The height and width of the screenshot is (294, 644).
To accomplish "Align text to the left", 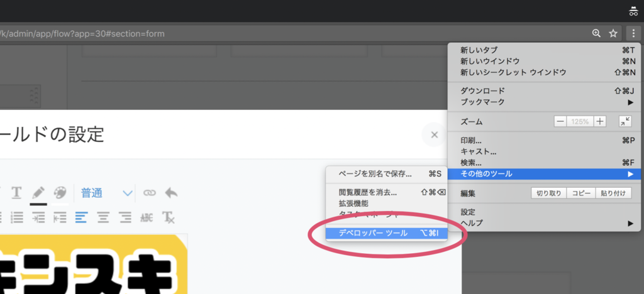I will pyautogui.click(x=81, y=217).
